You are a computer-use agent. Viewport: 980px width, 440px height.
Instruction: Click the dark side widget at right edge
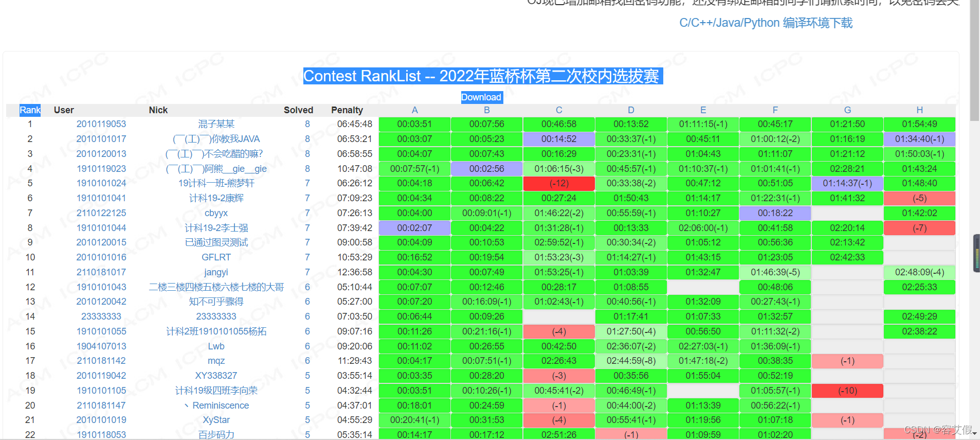976,253
